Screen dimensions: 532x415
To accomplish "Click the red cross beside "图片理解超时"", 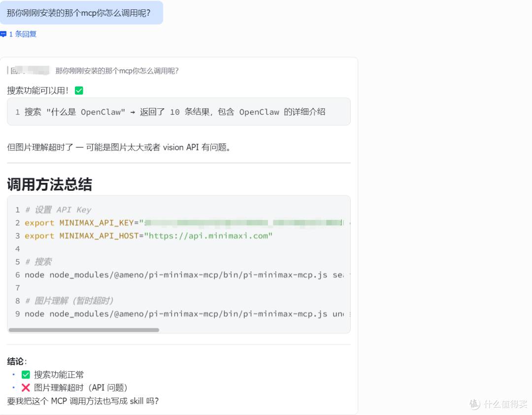I will pyautogui.click(x=26, y=387).
